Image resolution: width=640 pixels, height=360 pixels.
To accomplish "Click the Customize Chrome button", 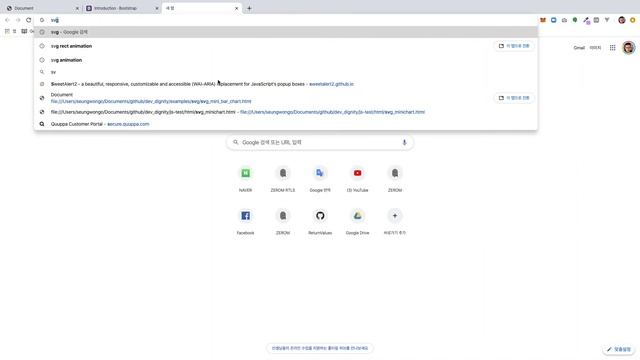I will [619, 349].
